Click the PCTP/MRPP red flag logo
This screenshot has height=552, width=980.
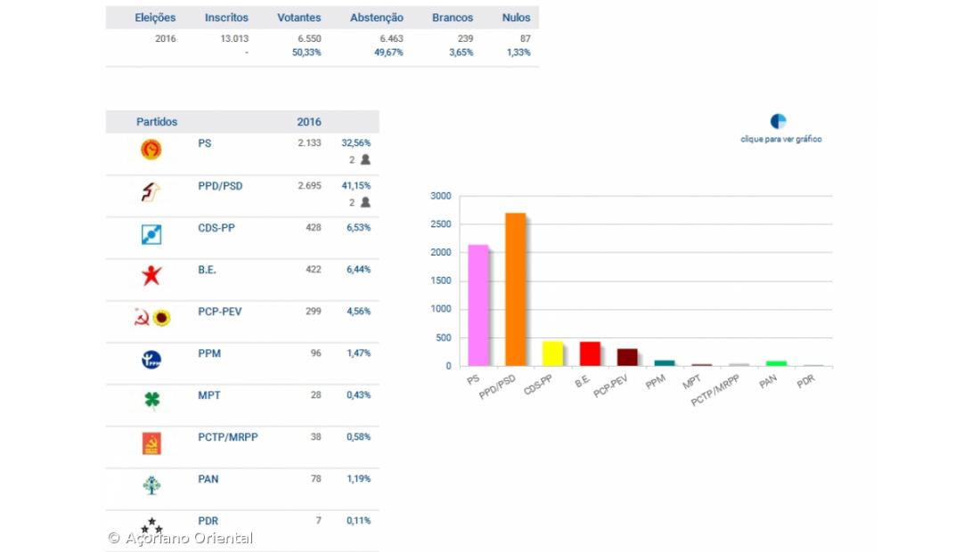[x=151, y=443]
